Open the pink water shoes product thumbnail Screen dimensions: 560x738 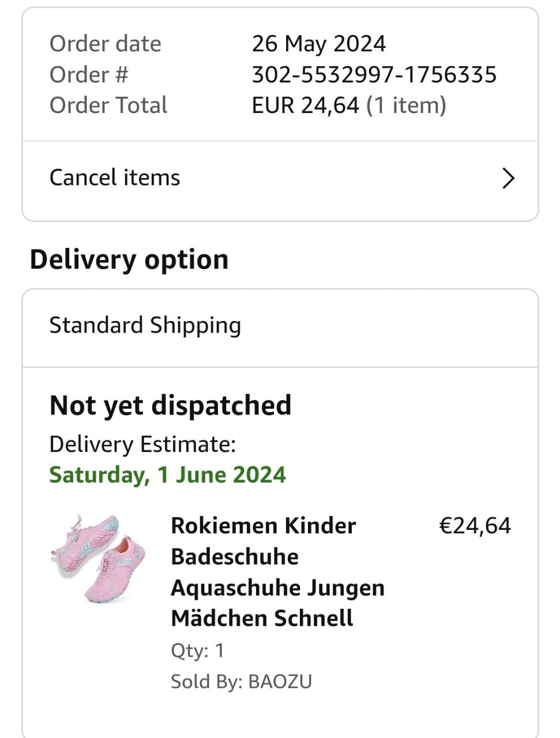[x=98, y=558]
